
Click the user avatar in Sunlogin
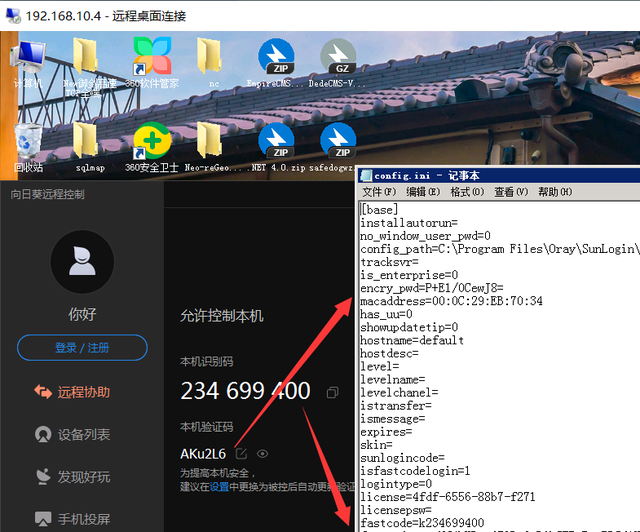[82, 262]
